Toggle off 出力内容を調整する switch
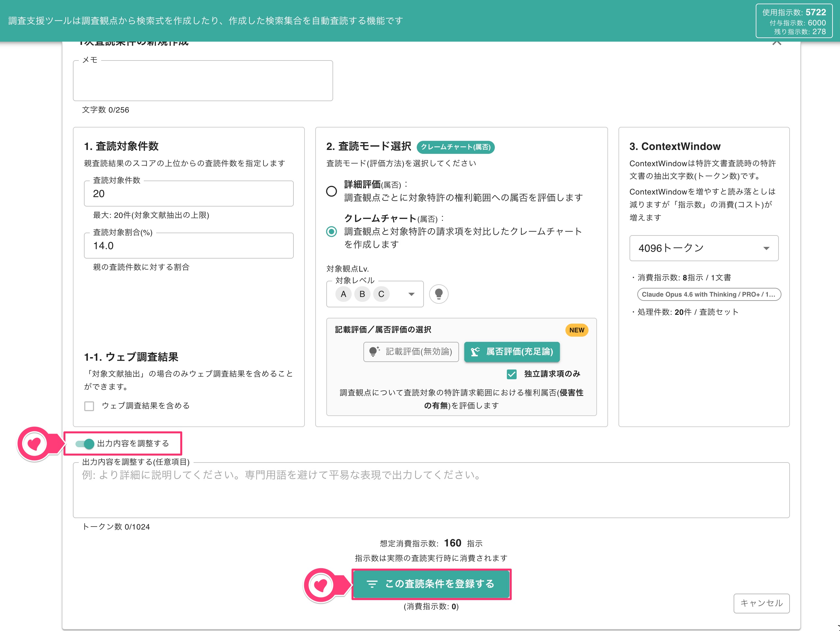The image size is (840, 631). 85,443
